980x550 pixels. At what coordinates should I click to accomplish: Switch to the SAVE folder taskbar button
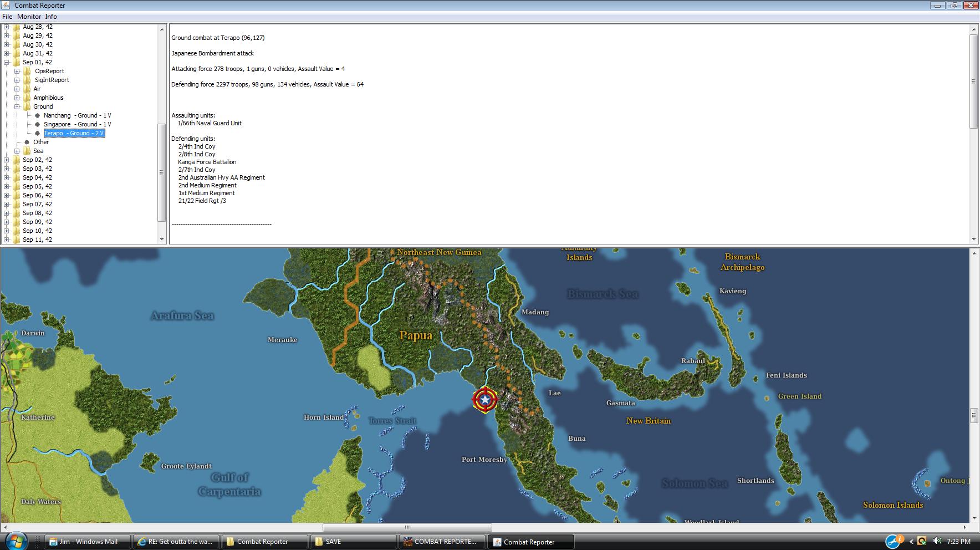(354, 542)
